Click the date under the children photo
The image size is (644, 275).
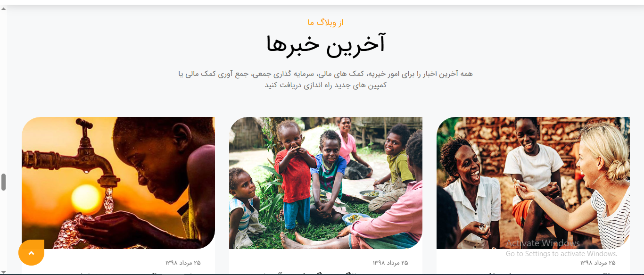coord(390,263)
